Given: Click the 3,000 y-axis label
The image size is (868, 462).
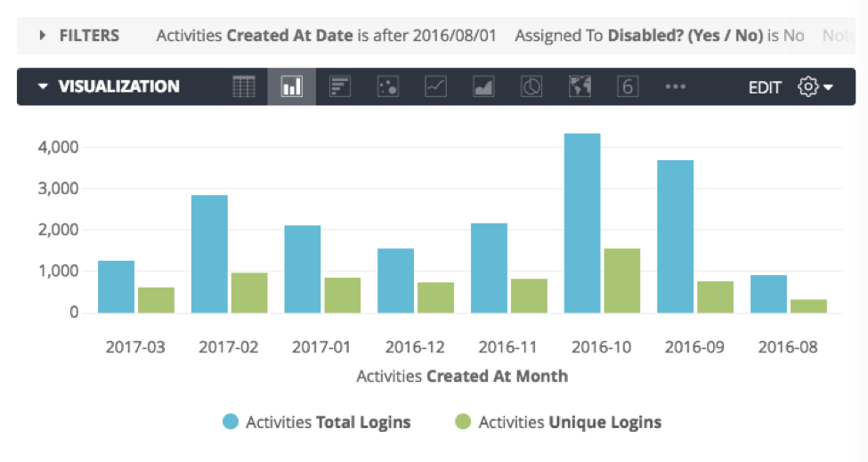Looking at the screenshot, I should [x=58, y=189].
